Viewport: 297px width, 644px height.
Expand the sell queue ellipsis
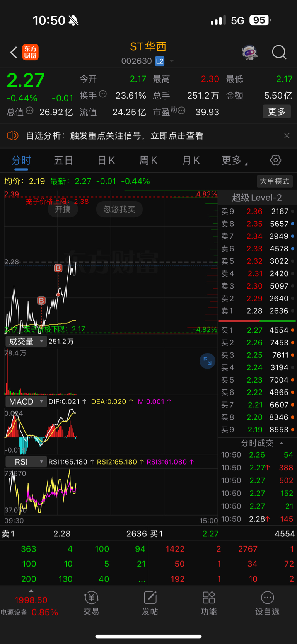tap(142, 579)
